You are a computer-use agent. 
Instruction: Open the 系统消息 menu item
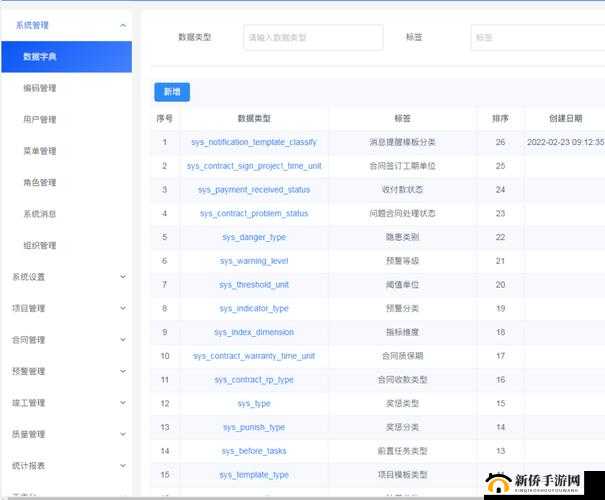click(x=40, y=214)
